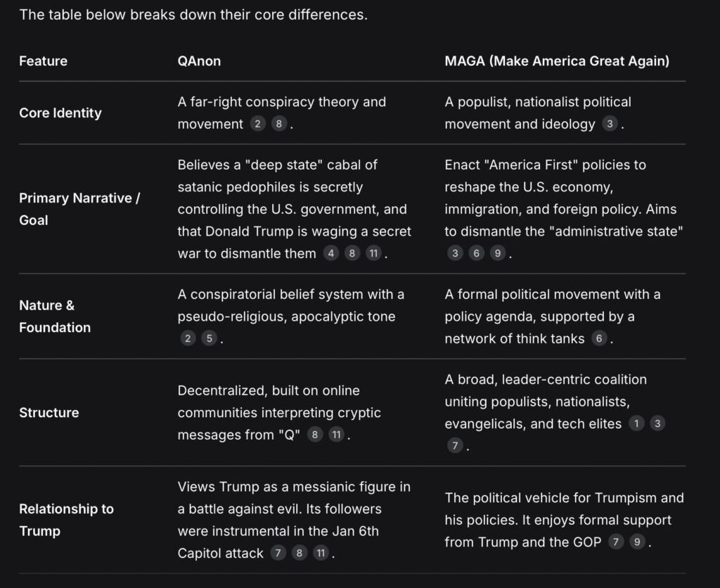The width and height of the screenshot is (720, 588).
Task: Open citation 6 after 'network of think tanks'
Action: tap(599, 338)
